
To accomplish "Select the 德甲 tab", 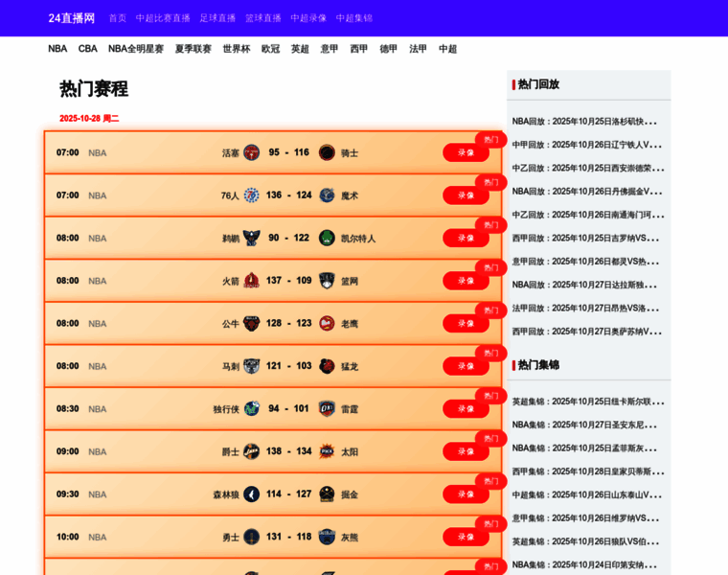I will click(389, 49).
